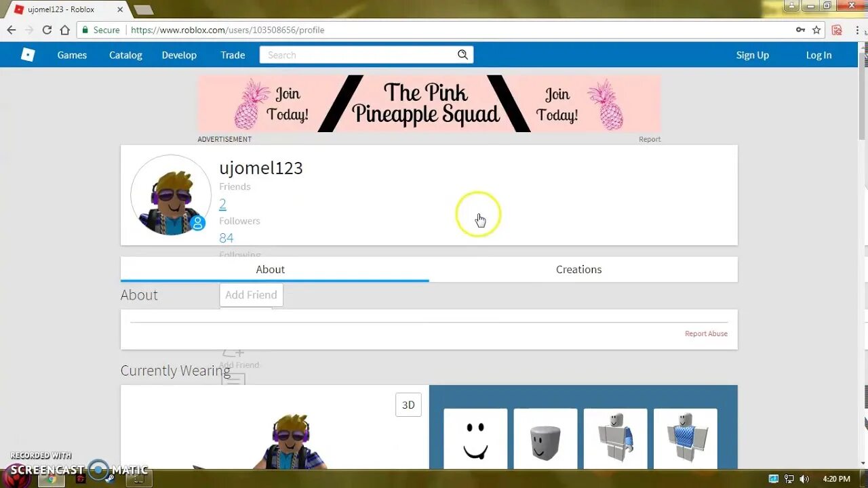Click the forward arrow in the browser

coord(28,30)
